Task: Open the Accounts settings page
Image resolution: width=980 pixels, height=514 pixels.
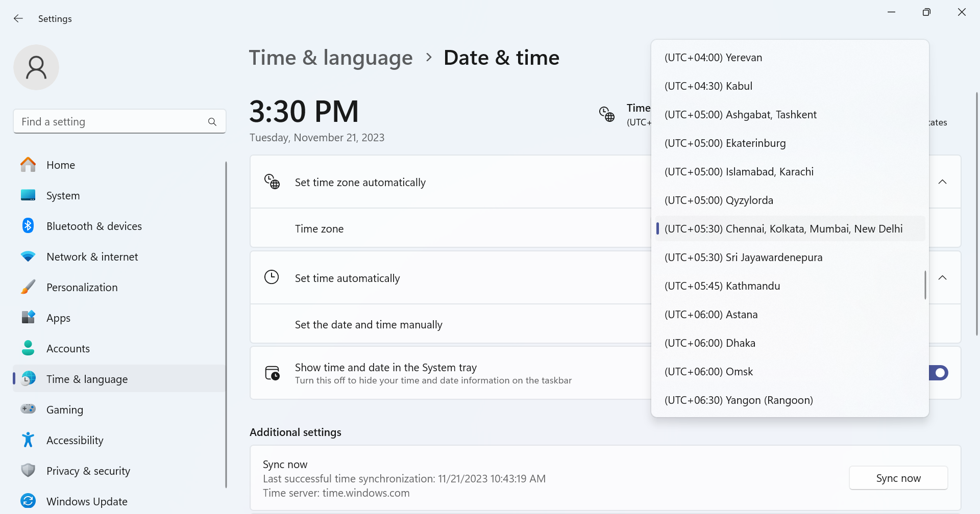Action: 68,348
